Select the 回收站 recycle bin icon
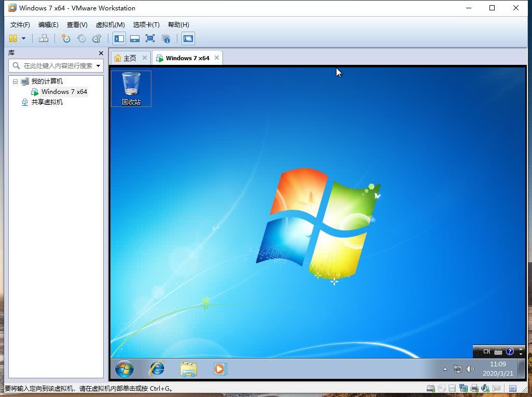The height and width of the screenshot is (397, 532). point(131,89)
